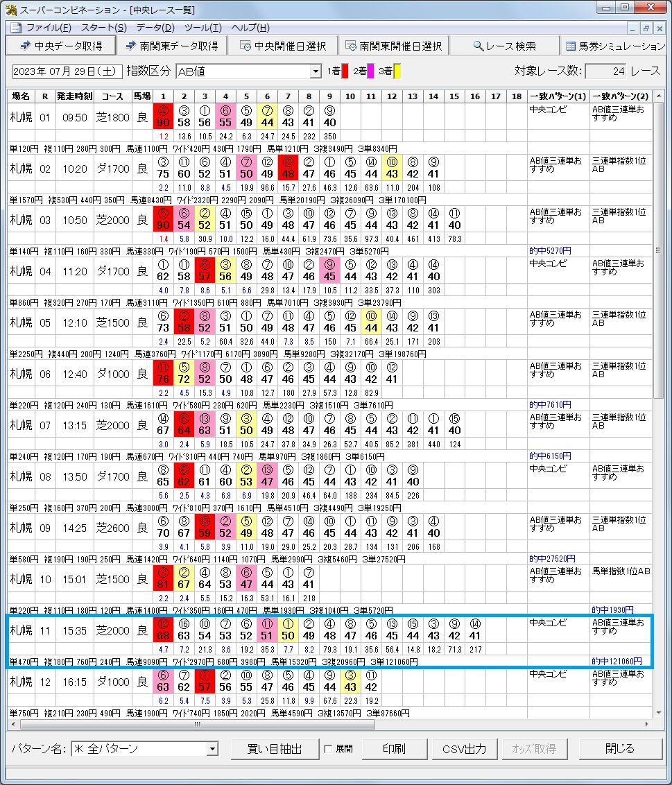This screenshot has height=785, width=672.
Task: Click the 的中1930円 payout text
Action: 612,610
